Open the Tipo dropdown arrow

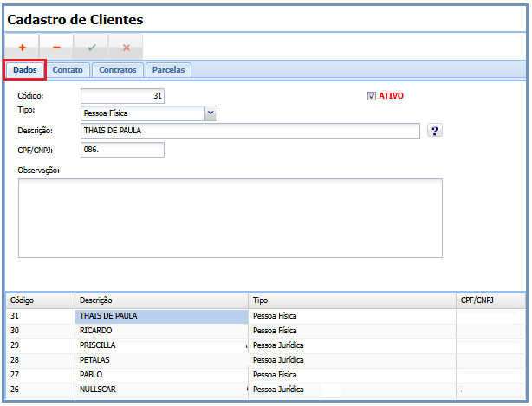[211, 113]
